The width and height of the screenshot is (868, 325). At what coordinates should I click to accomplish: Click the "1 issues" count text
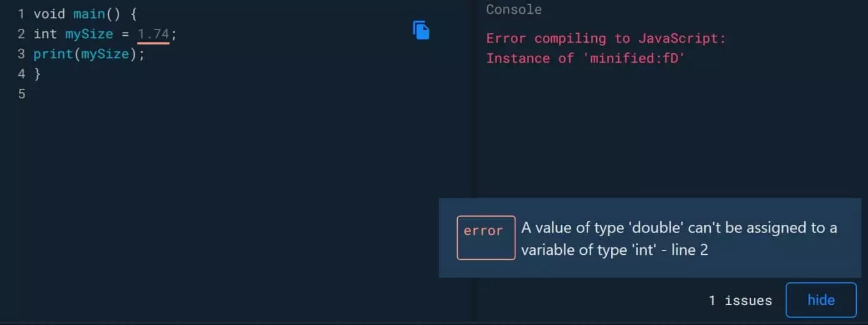(x=740, y=301)
